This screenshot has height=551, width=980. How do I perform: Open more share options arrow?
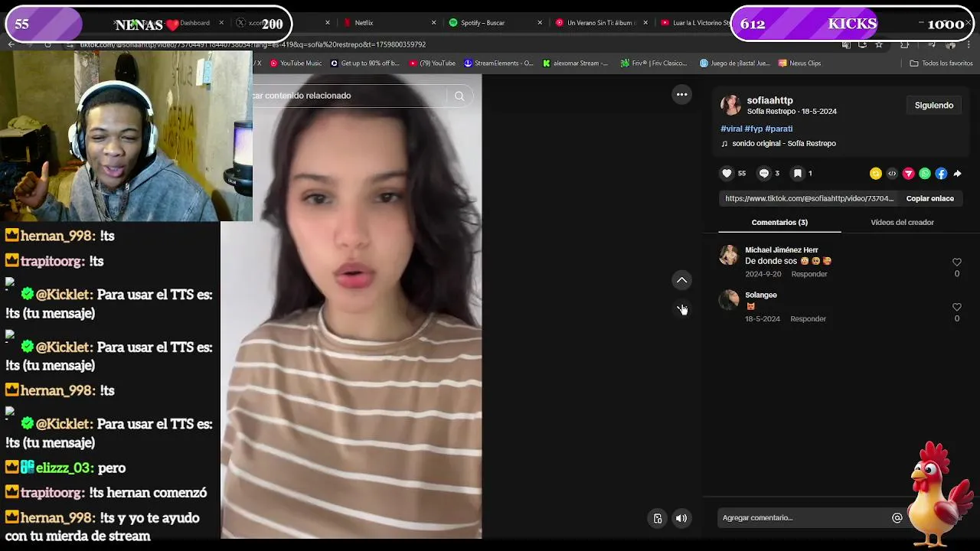click(957, 174)
